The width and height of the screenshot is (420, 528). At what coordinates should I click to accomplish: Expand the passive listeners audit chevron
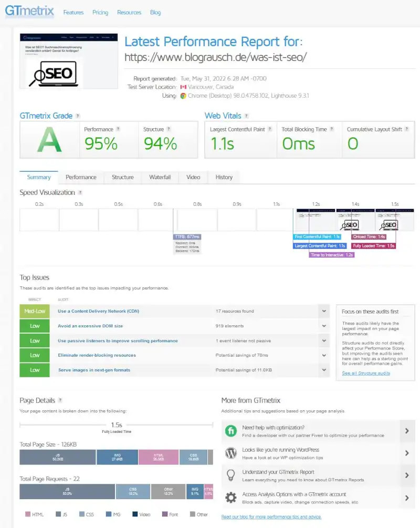(x=324, y=341)
